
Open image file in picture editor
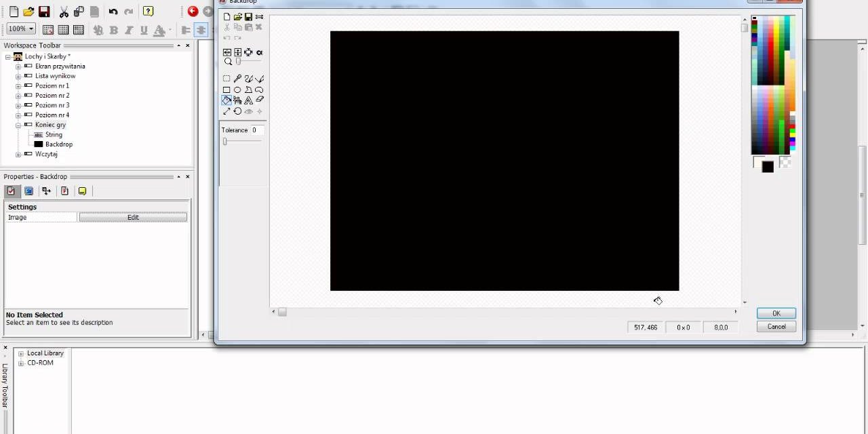[x=237, y=17]
